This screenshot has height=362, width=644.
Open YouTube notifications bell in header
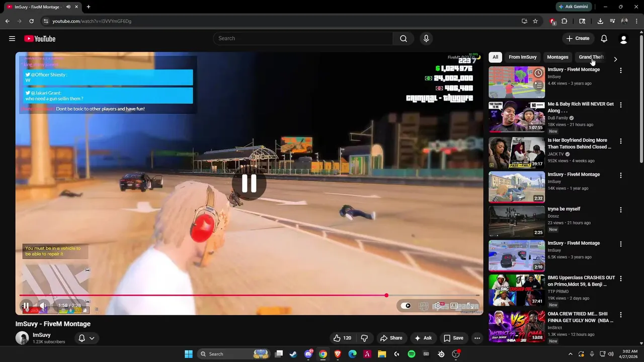pyautogui.click(x=604, y=39)
